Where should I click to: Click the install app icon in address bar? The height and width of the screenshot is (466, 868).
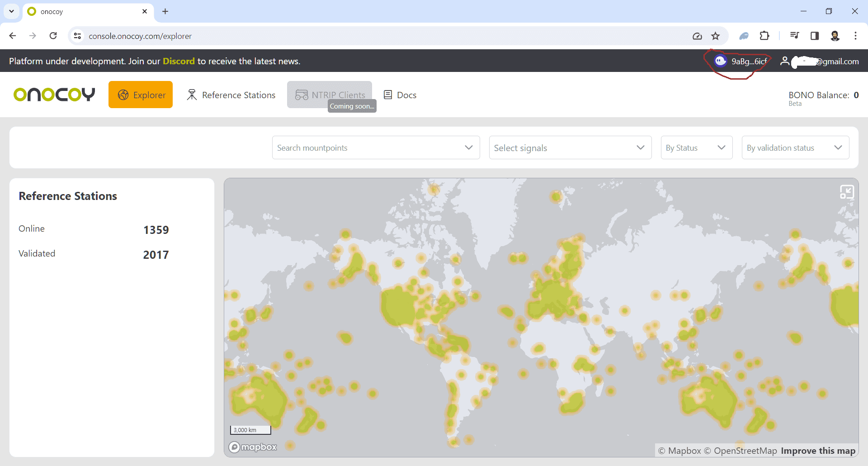(x=697, y=36)
